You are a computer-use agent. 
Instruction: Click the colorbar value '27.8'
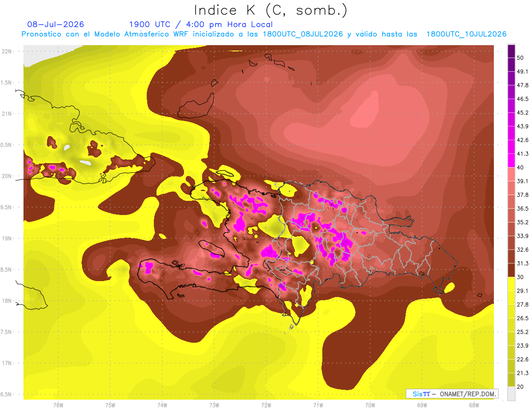click(x=523, y=304)
